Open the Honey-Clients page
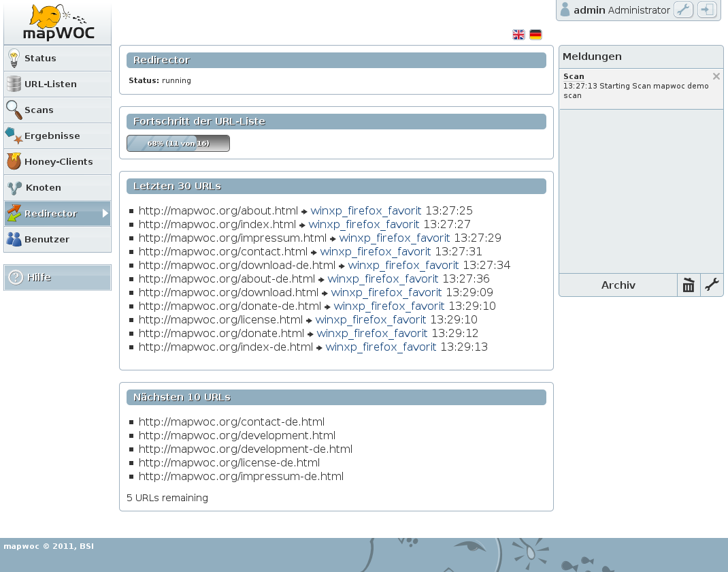The image size is (728, 572). (x=58, y=161)
